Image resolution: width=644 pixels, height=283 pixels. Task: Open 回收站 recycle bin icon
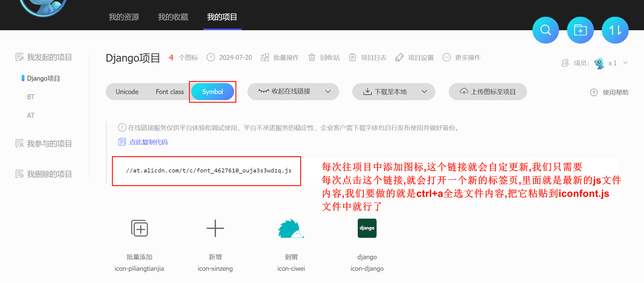point(312,57)
